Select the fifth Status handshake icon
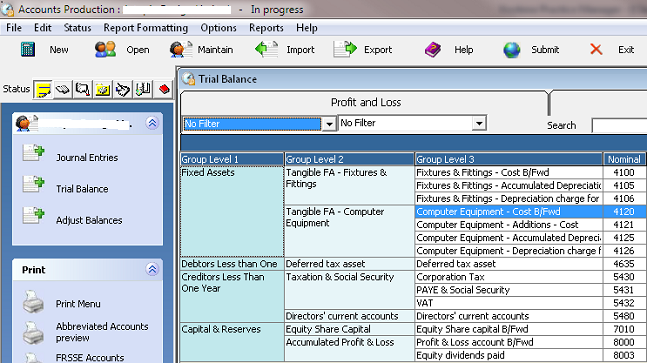Viewport: 647px width, 363px height. coord(123,89)
